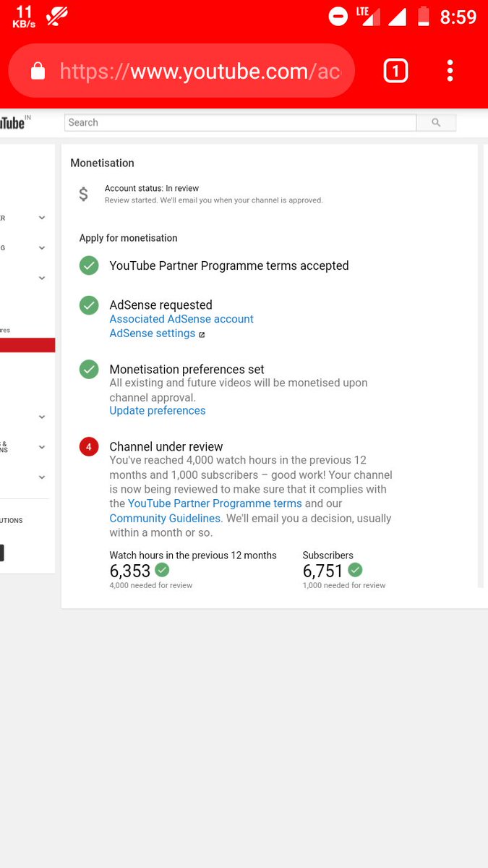Click the green check beside Monetisation preferences set
Screen dimensions: 488x868
pos(89,370)
